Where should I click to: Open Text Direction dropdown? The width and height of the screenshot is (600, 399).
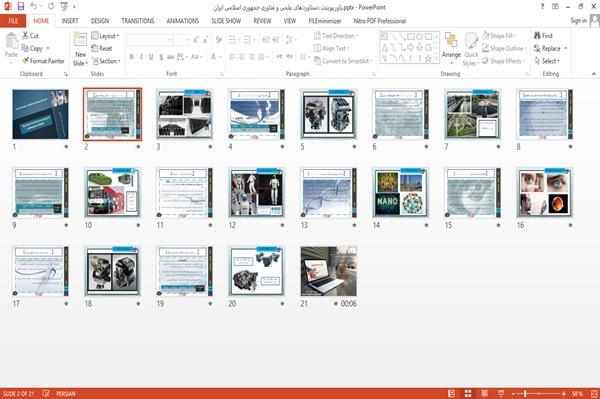(336, 36)
